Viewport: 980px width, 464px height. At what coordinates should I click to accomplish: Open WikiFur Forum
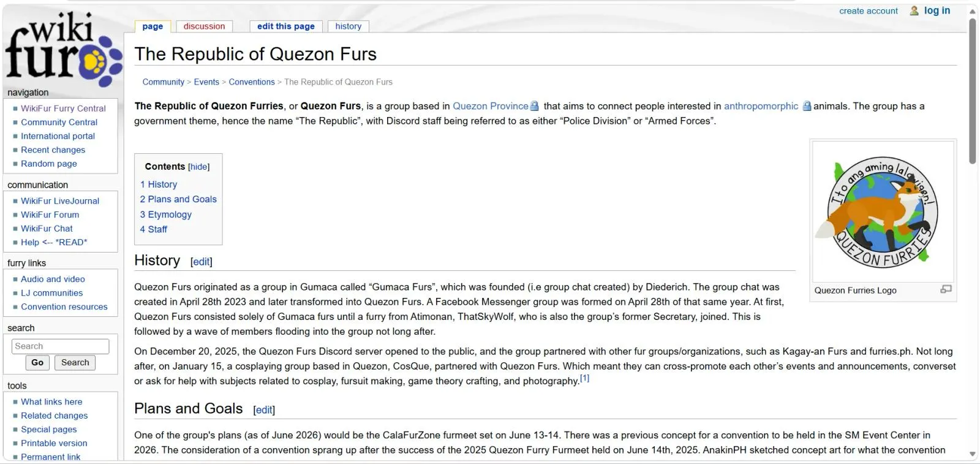[x=50, y=215]
